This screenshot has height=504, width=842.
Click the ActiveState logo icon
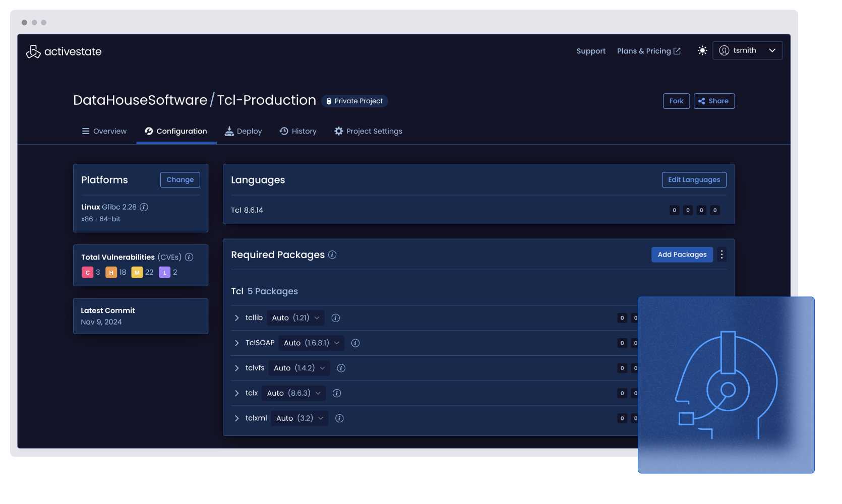[x=33, y=51]
